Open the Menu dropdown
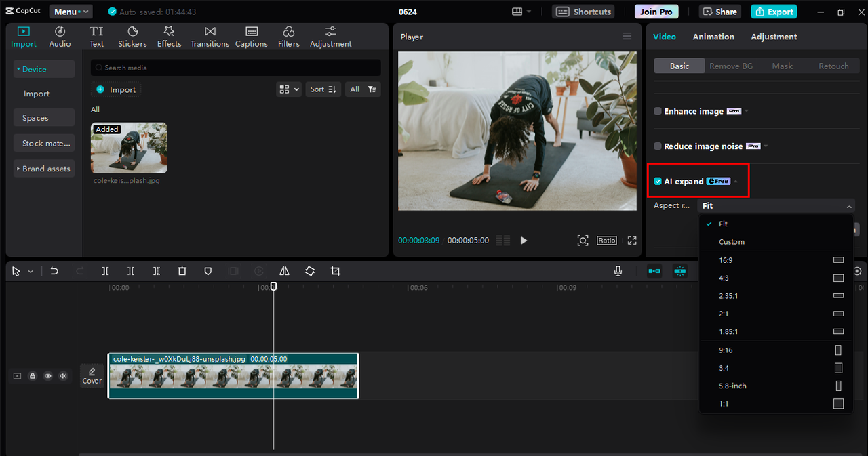The height and width of the screenshot is (456, 868). (71, 12)
